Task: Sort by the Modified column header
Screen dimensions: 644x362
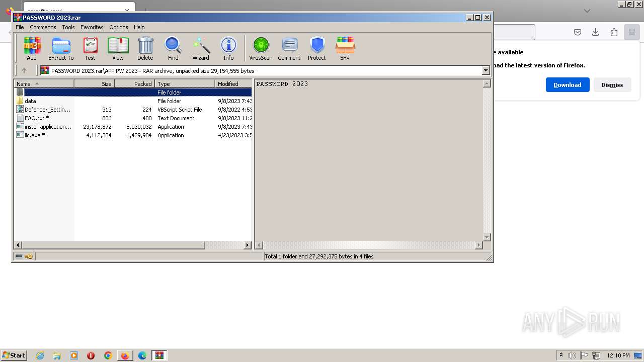Action: pyautogui.click(x=233, y=84)
